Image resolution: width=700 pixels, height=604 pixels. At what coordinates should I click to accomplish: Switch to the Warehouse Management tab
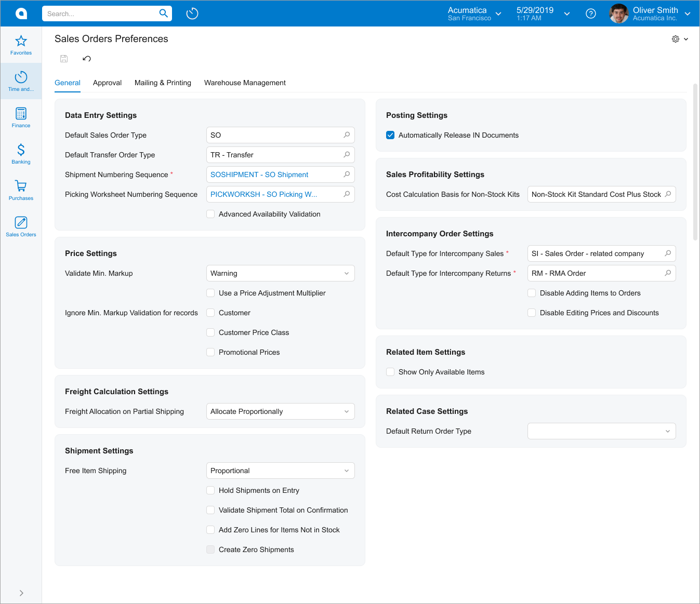[245, 83]
